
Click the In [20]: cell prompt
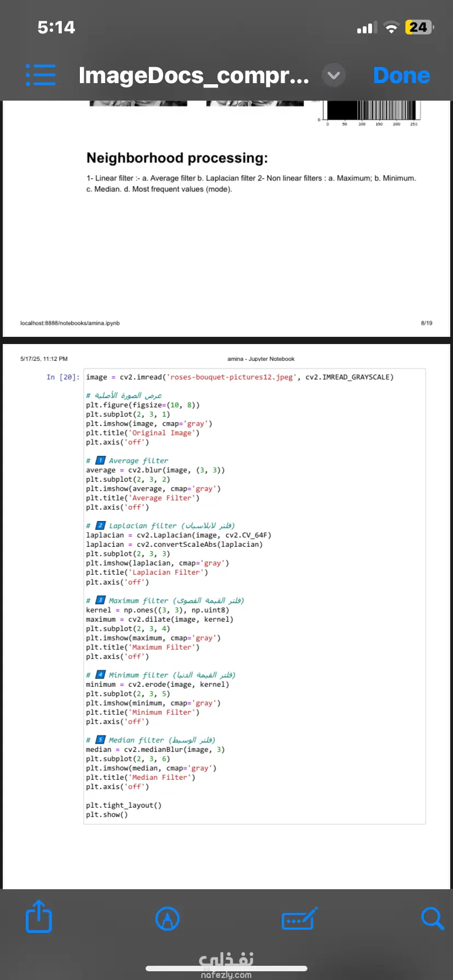coord(63,377)
